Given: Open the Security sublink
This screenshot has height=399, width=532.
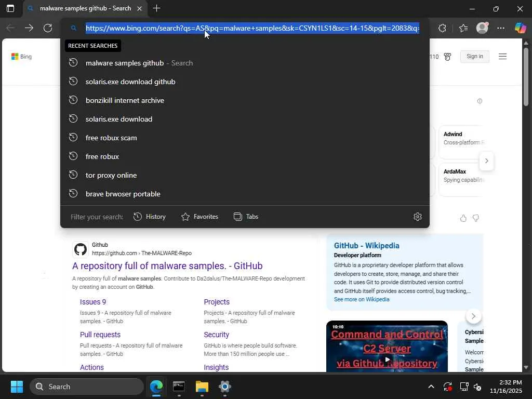Looking at the screenshot, I should (x=216, y=335).
